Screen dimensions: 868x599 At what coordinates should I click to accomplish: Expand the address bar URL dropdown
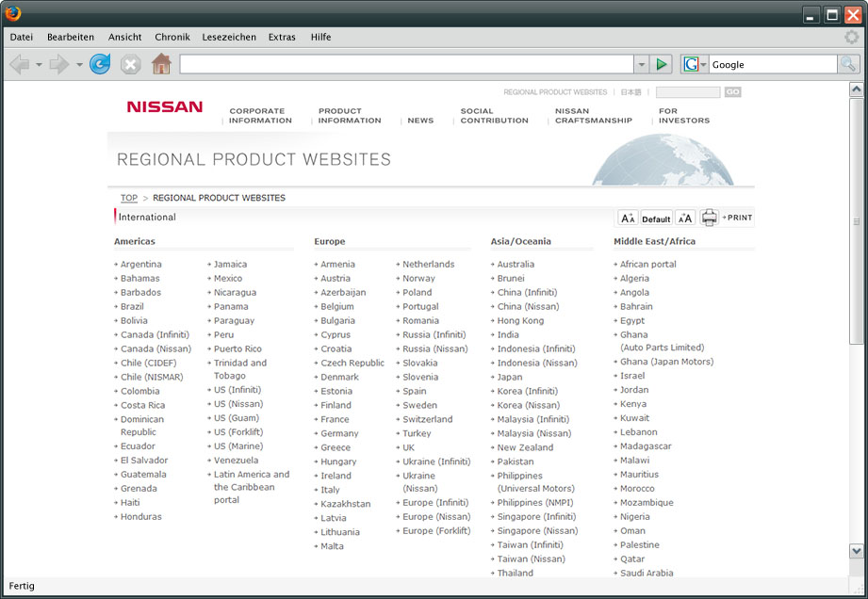tap(641, 64)
